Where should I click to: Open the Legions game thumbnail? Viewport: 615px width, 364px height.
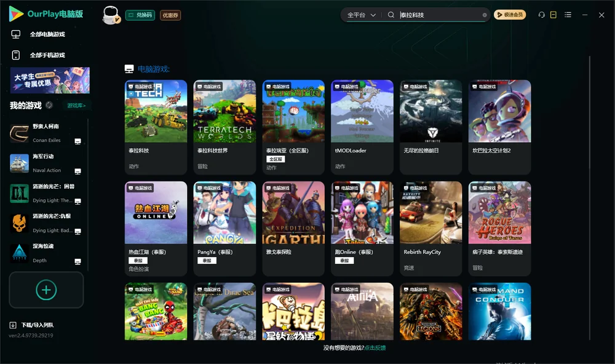click(430, 312)
